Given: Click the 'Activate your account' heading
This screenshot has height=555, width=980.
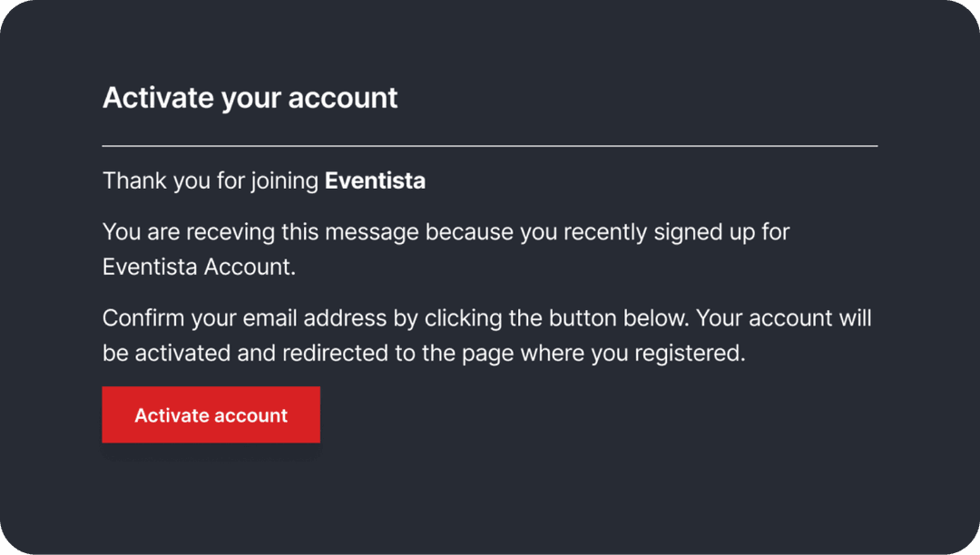Looking at the screenshot, I should (250, 98).
